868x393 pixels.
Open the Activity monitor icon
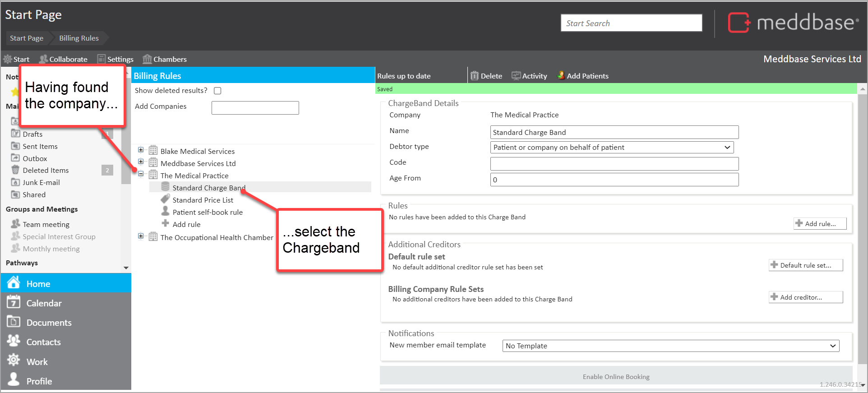tap(516, 76)
